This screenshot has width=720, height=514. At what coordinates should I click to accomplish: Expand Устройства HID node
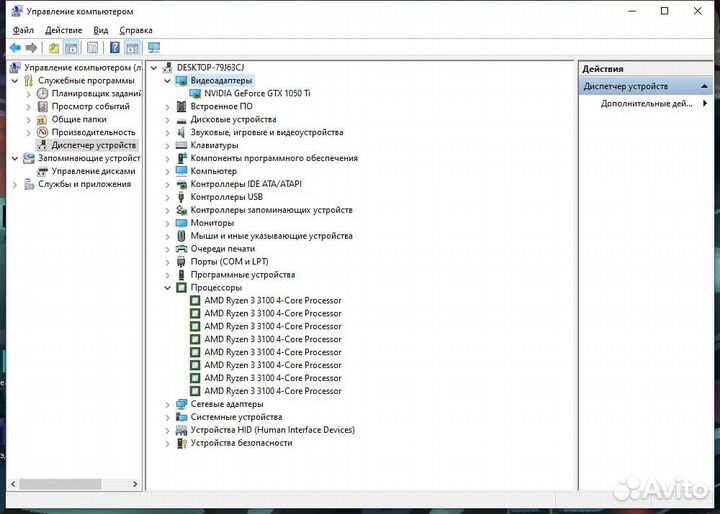(168, 430)
